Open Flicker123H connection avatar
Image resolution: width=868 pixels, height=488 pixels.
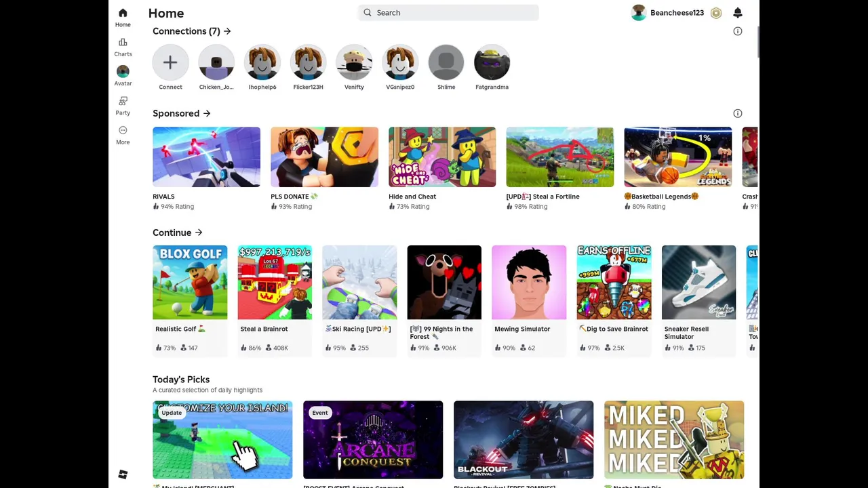(308, 62)
